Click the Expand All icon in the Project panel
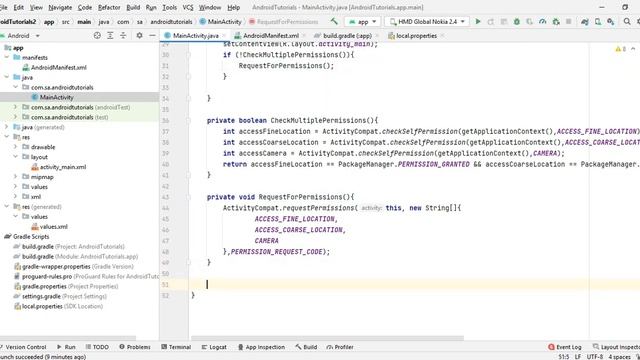Image resolution: width=640 pixels, height=360 pixels. tap(110, 36)
